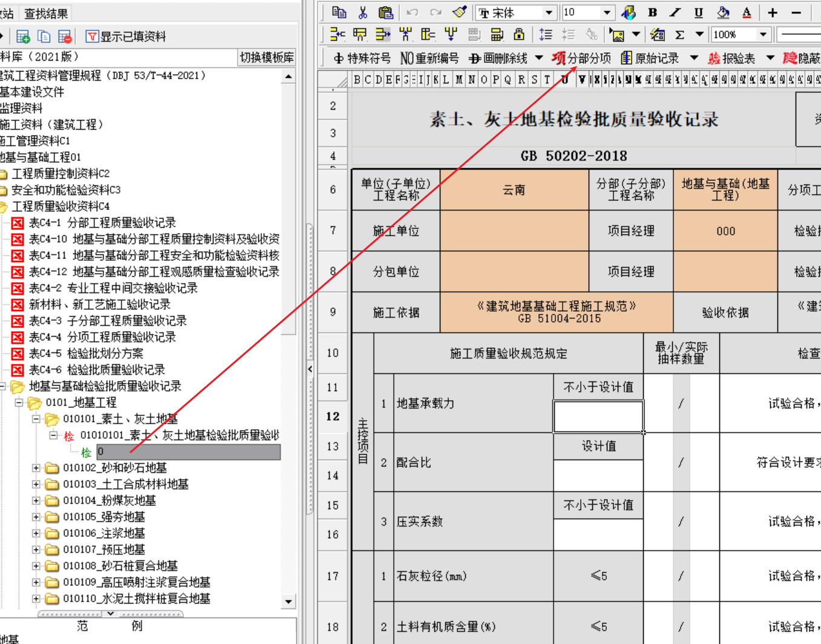Viewport: 821px width, 644px height.
Task: Click 画删除线 strikethrough button
Action: click(x=499, y=58)
